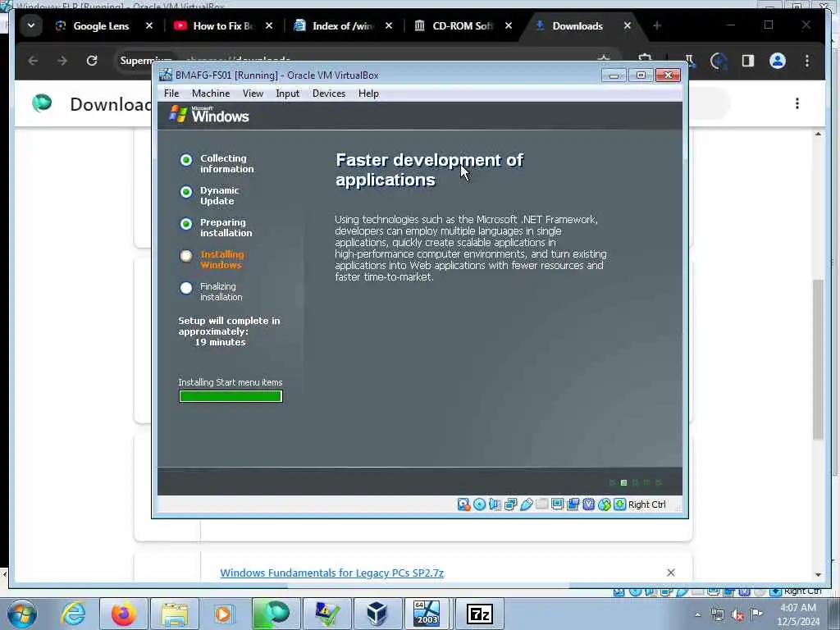Screen dimensions: 840x630
Task: Open the 7z taskbar button
Action: pos(479,614)
